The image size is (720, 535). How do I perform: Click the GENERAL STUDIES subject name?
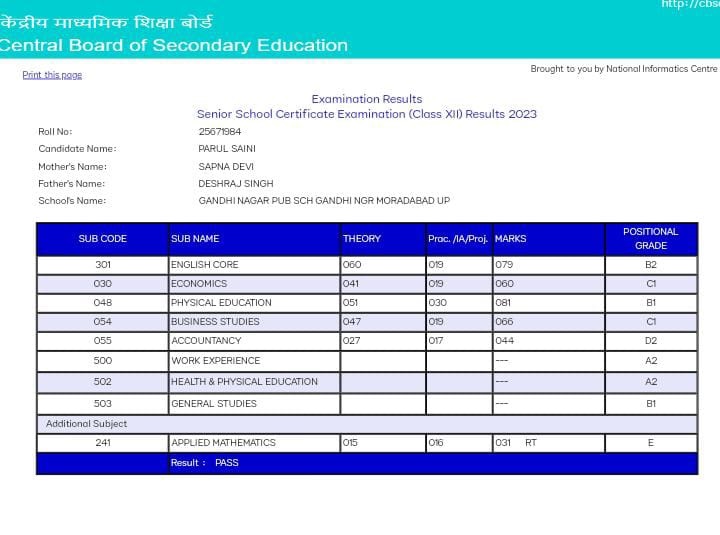[x=214, y=403]
